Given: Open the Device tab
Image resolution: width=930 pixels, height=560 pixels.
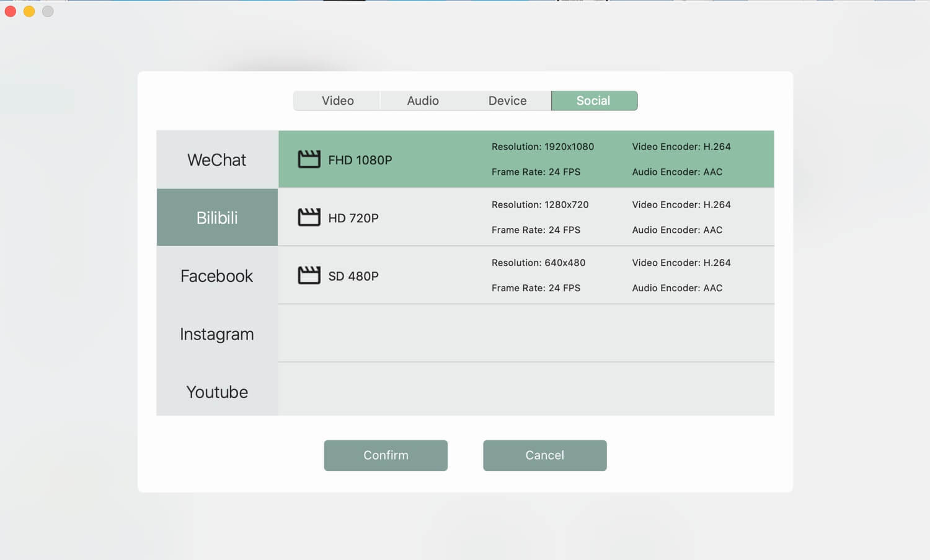Looking at the screenshot, I should tap(507, 101).
